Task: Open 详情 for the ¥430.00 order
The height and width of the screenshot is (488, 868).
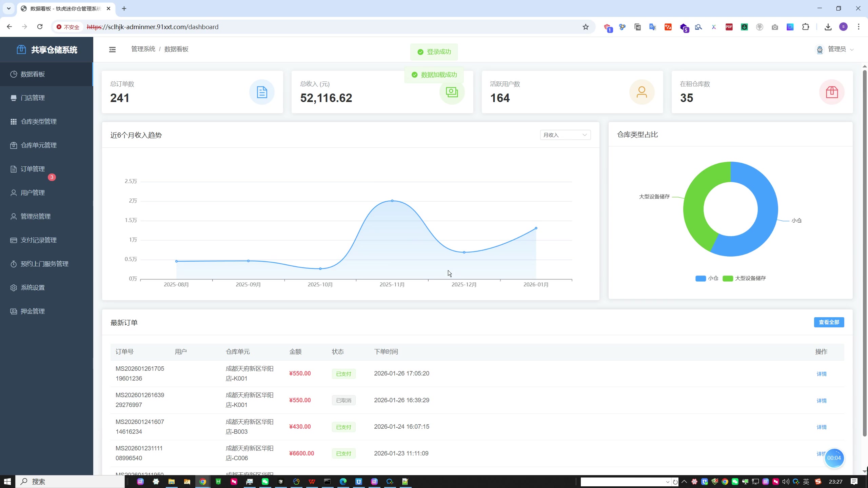Action: [x=821, y=427]
